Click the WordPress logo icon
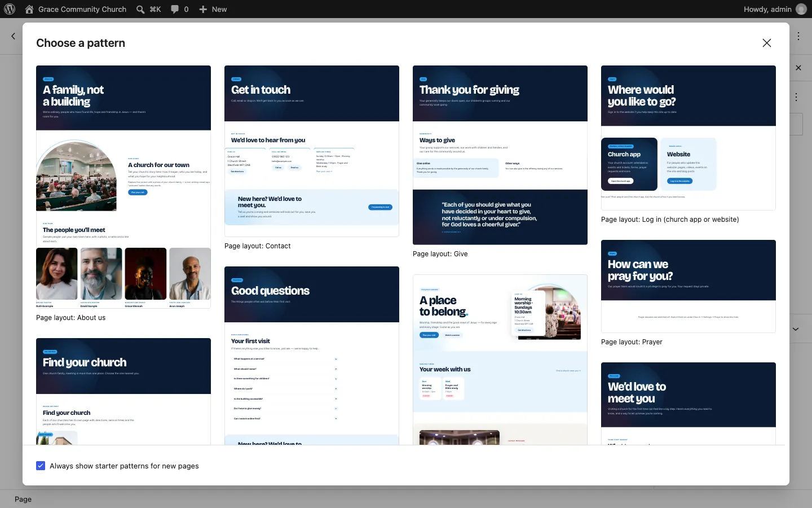Screen dimensions: 812x508 click(10, 9)
